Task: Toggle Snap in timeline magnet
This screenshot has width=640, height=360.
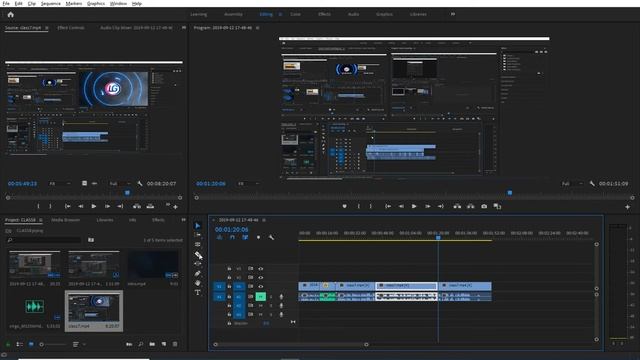Action: tap(232, 237)
